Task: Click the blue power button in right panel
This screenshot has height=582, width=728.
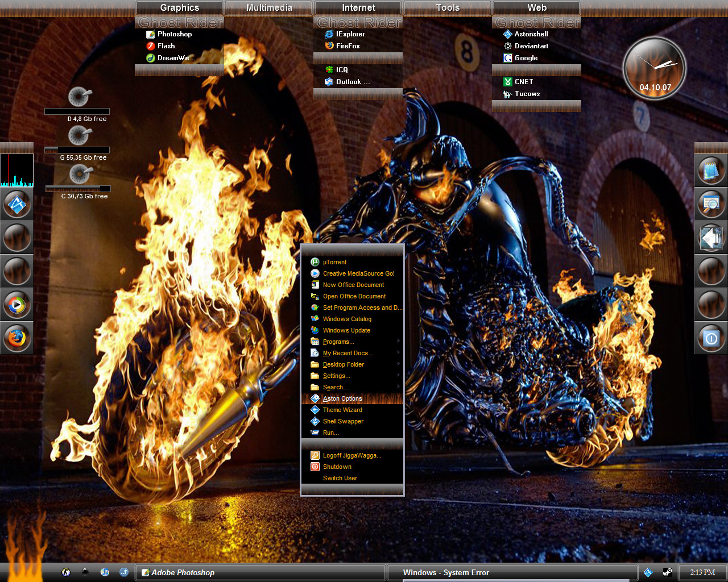Action: click(712, 338)
